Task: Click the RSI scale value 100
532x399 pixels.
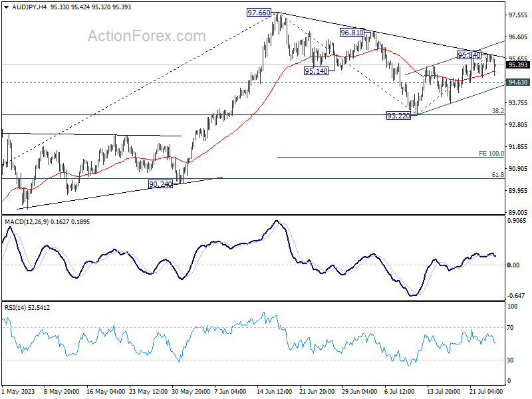Action: pyautogui.click(x=512, y=307)
